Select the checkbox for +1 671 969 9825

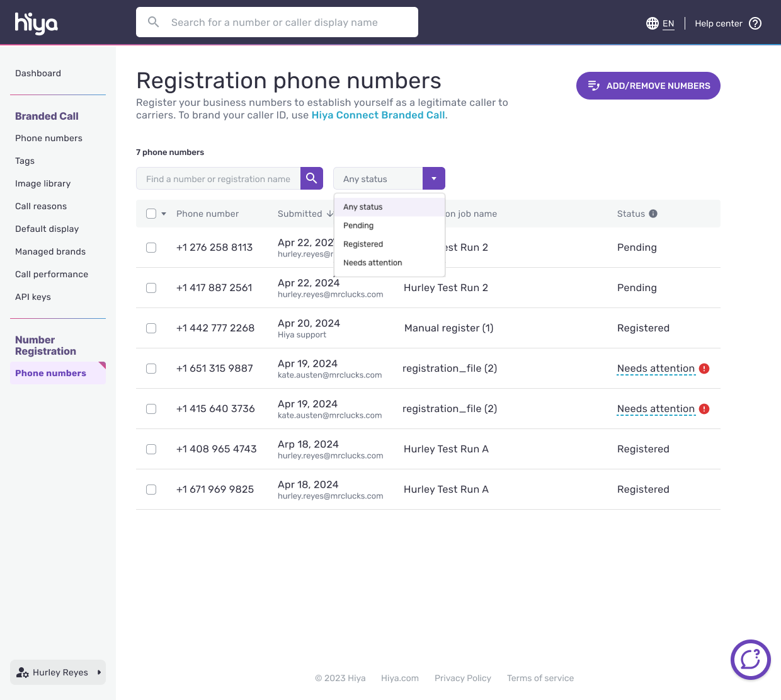coord(151,490)
